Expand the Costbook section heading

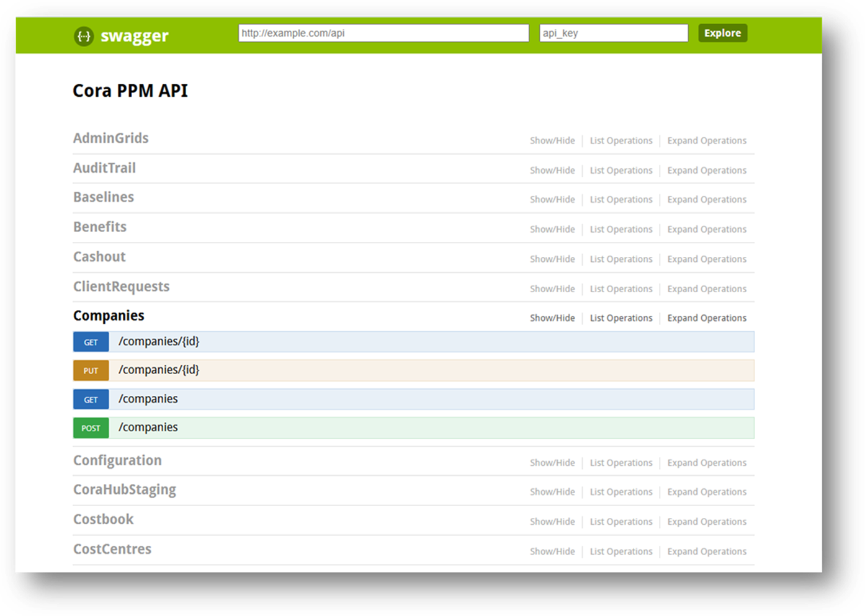[104, 519]
